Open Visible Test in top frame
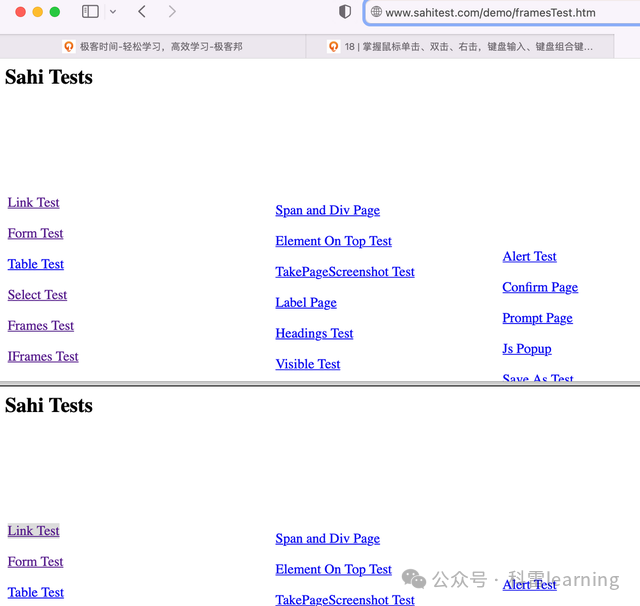The height and width of the screenshot is (606, 640). pos(308,364)
